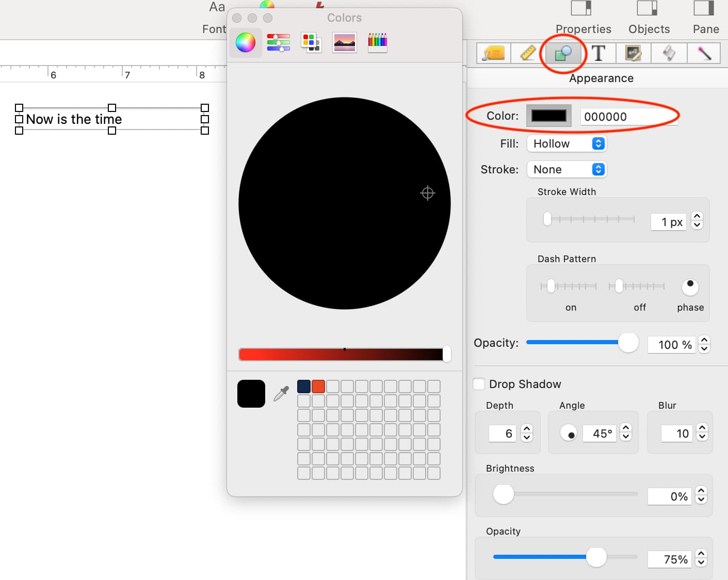Pick a color with the eyedropper
This screenshot has height=580, width=728.
(x=281, y=394)
